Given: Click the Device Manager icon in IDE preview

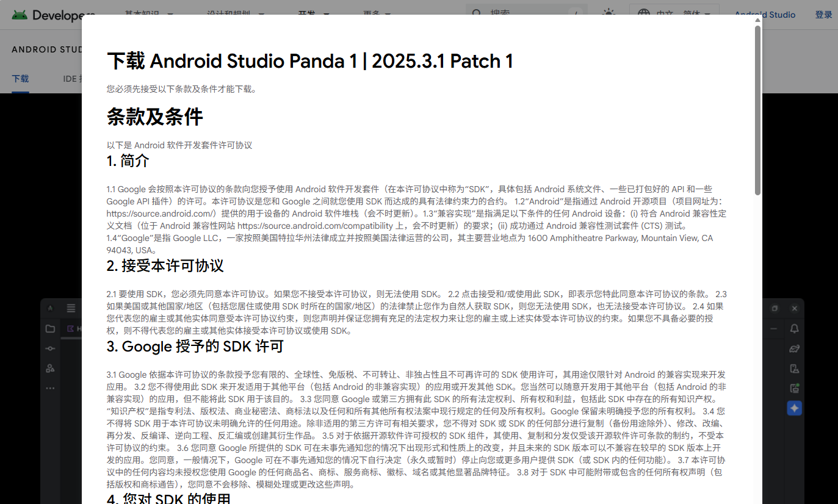Looking at the screenshot, I should [794, 368].
